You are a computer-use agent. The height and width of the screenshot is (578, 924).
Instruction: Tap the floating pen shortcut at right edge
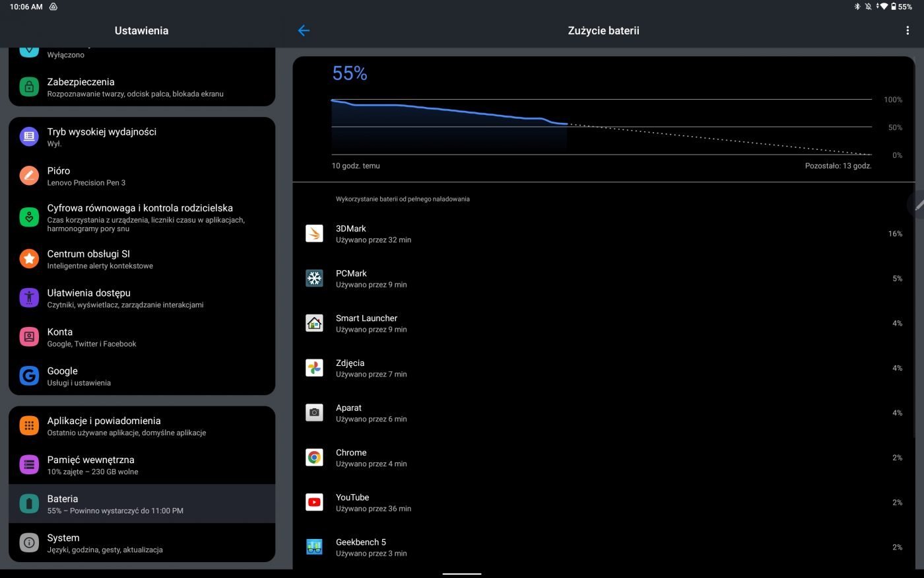pos(917,205)
